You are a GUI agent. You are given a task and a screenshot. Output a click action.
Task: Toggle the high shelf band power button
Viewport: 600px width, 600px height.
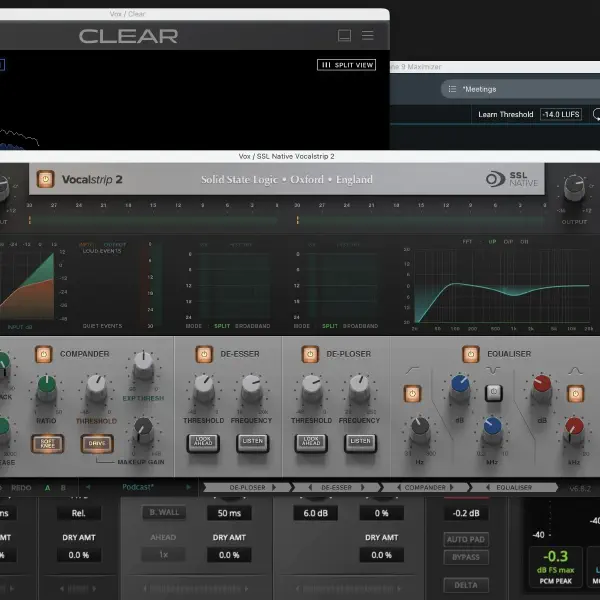point(575,394)
